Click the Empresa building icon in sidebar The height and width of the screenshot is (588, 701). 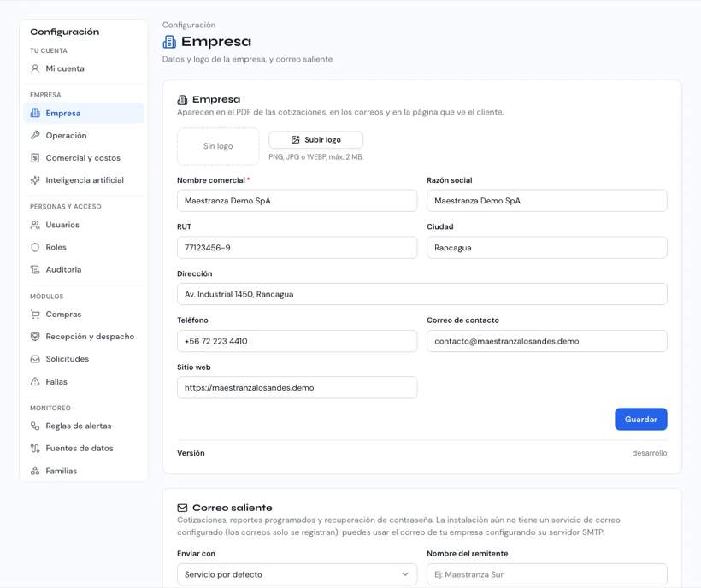(35, 113)
